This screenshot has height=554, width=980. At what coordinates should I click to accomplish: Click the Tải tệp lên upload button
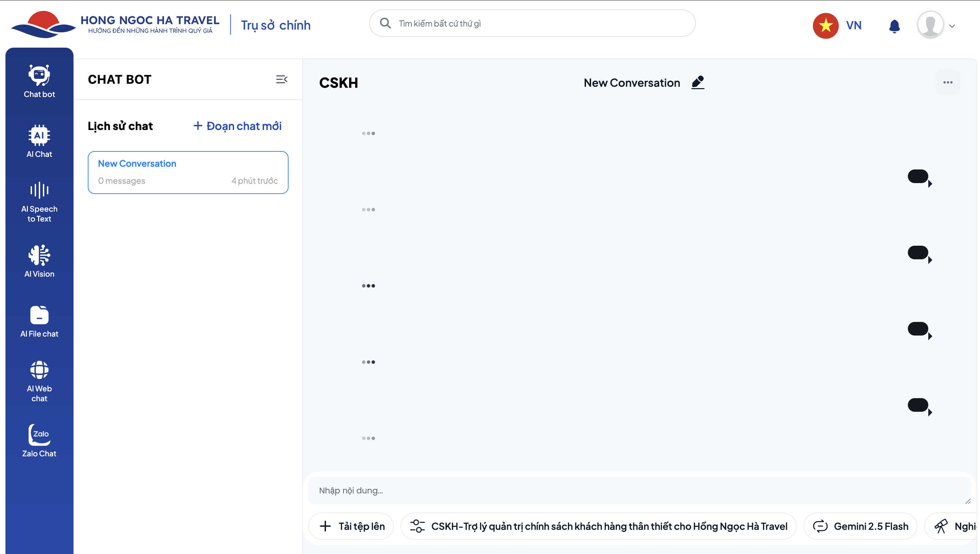(352, 526)
